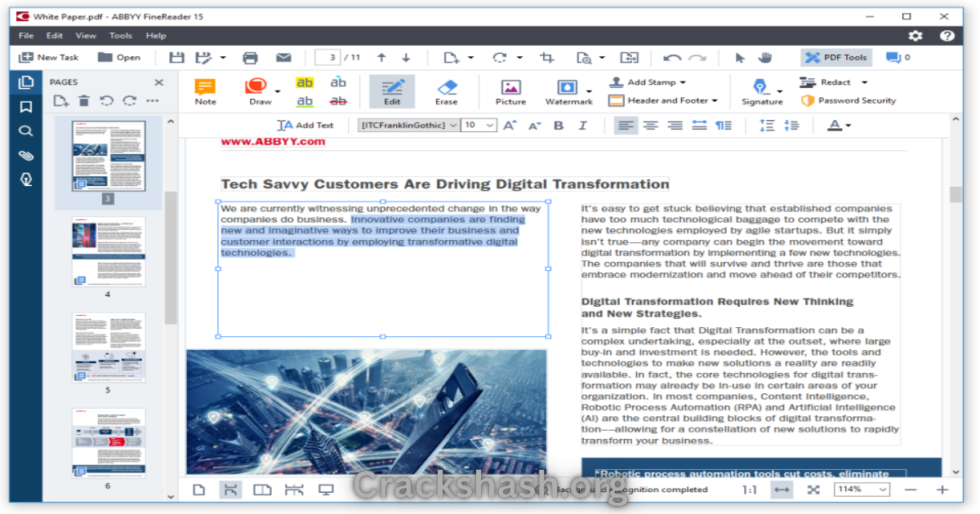Go to next page with down arrow
Image resolution: width=980 pixels, height=514 pixels.
tap(406, 57)
